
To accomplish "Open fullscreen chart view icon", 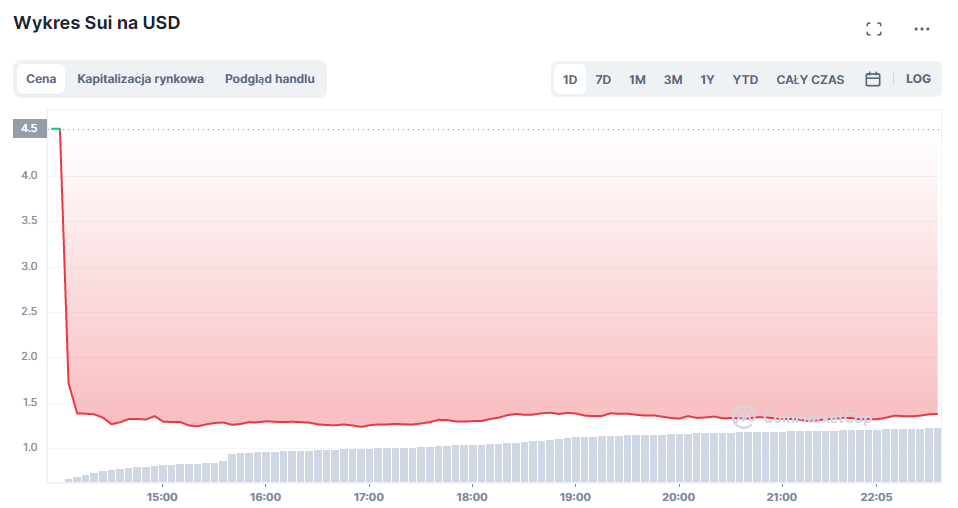I will point(873,29).
